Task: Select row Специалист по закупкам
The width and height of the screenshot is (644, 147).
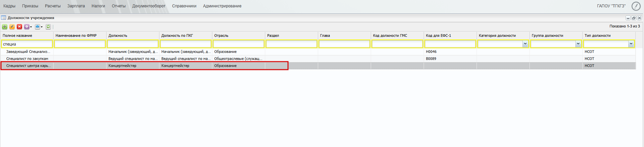Action: (318, 59)
